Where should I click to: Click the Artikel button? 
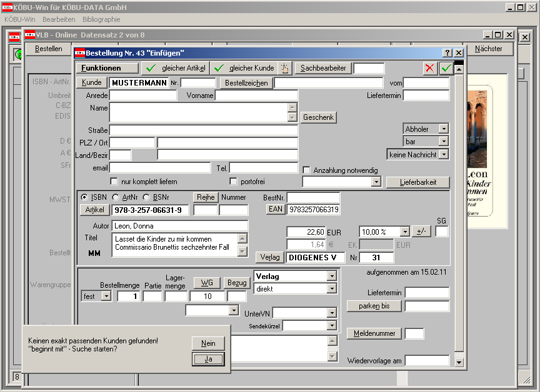(95, 210)
